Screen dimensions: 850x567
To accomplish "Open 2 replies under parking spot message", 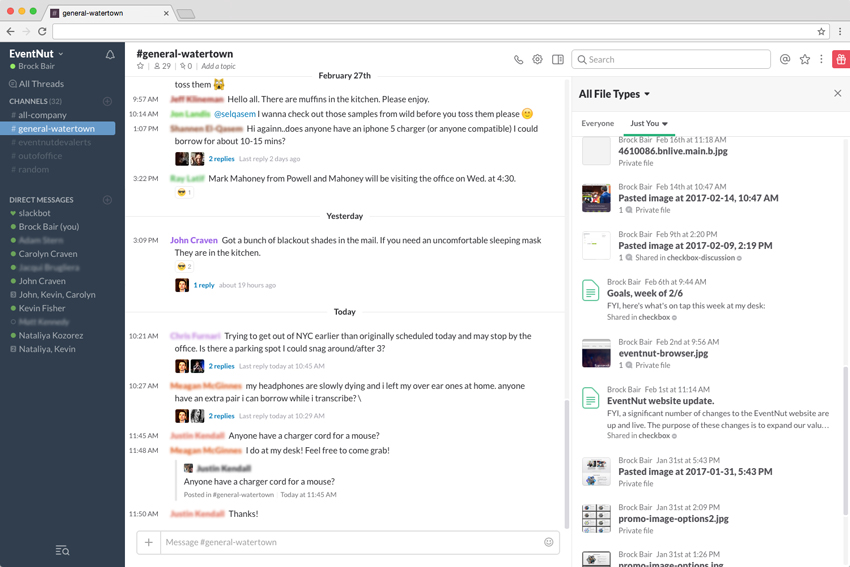I will pos(221,366).
